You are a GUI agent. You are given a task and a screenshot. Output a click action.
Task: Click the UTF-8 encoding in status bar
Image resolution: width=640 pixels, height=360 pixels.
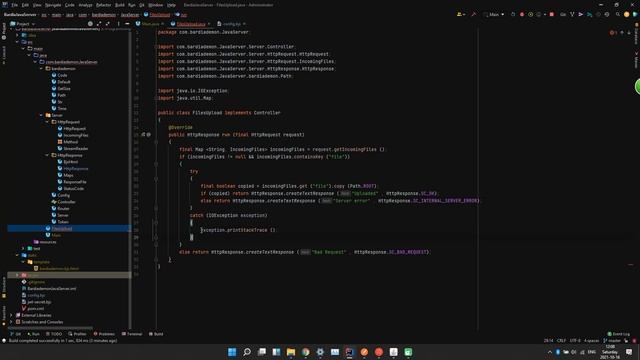[575, 340]
